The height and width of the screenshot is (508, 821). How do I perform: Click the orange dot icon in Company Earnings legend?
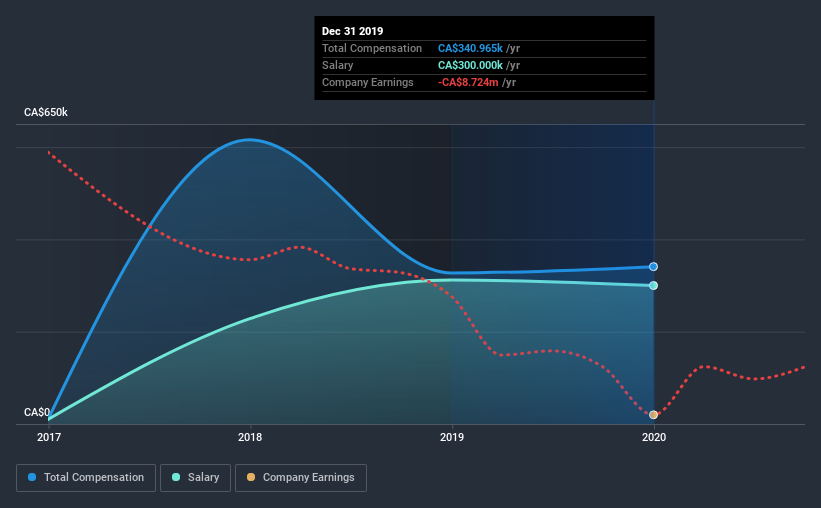tap(251, 477)
